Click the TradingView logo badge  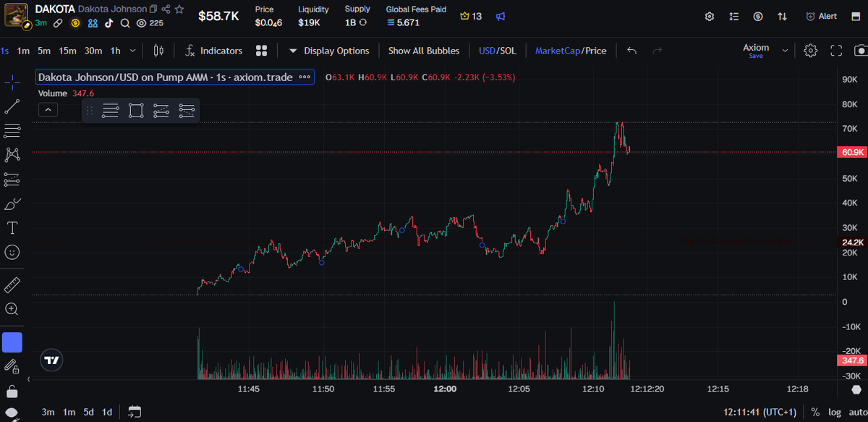(51, 360)
